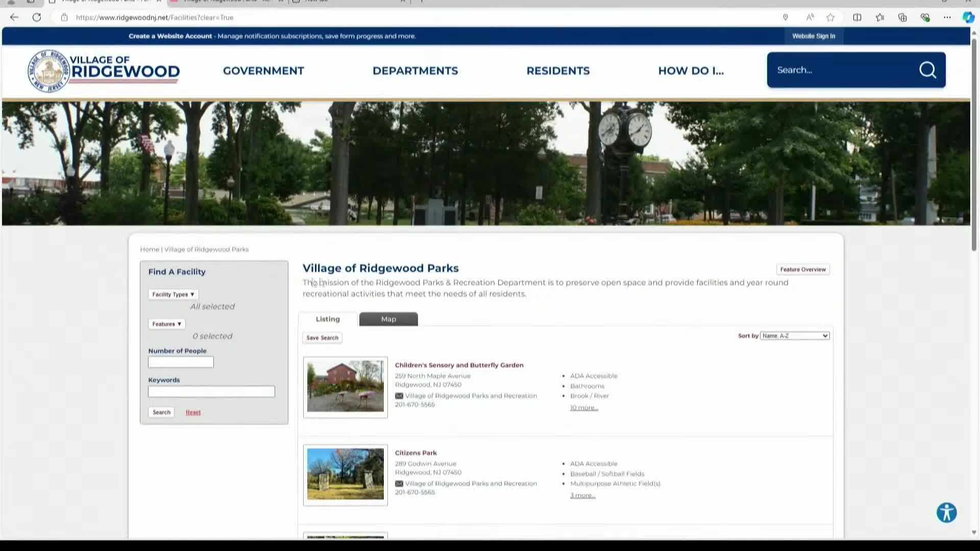Click the envelope icon under Citizens Park
Image resolution: width=980 pixels, height=551 pixels.
coord(399,484)
